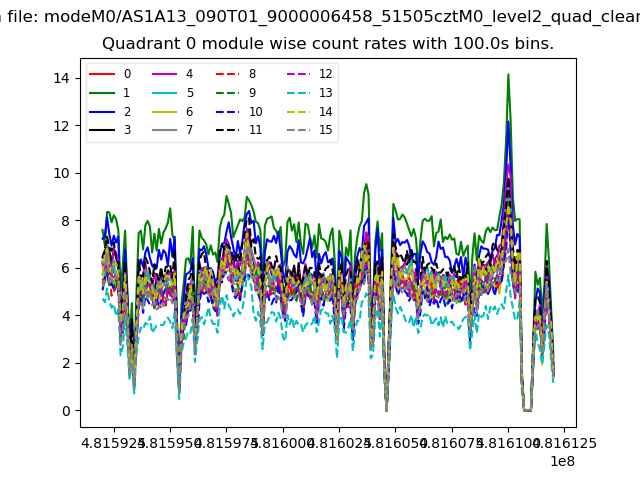The image size is (640, 480).
Task: Click the y-axis tick label 4
Action: [x=65, y=316]
